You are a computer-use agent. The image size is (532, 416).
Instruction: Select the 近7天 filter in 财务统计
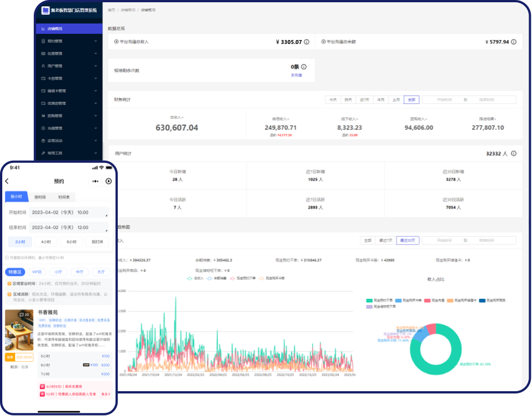(365, 100)
